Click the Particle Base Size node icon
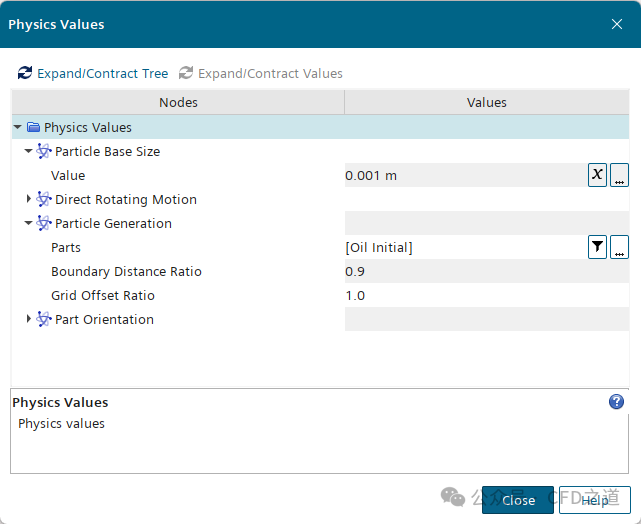This screenshot has width=641, height=524. [x=44, y=152]
